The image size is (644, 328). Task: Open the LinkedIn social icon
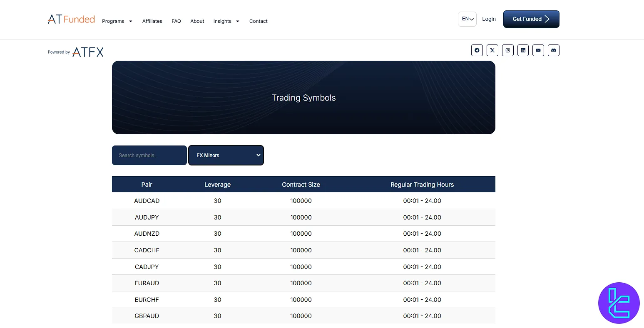tap(523, 50)
